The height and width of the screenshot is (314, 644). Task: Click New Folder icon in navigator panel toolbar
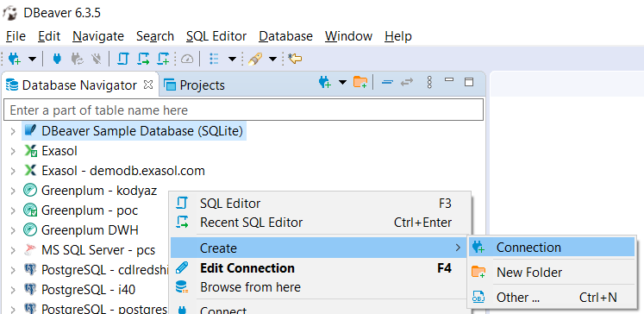360,82
